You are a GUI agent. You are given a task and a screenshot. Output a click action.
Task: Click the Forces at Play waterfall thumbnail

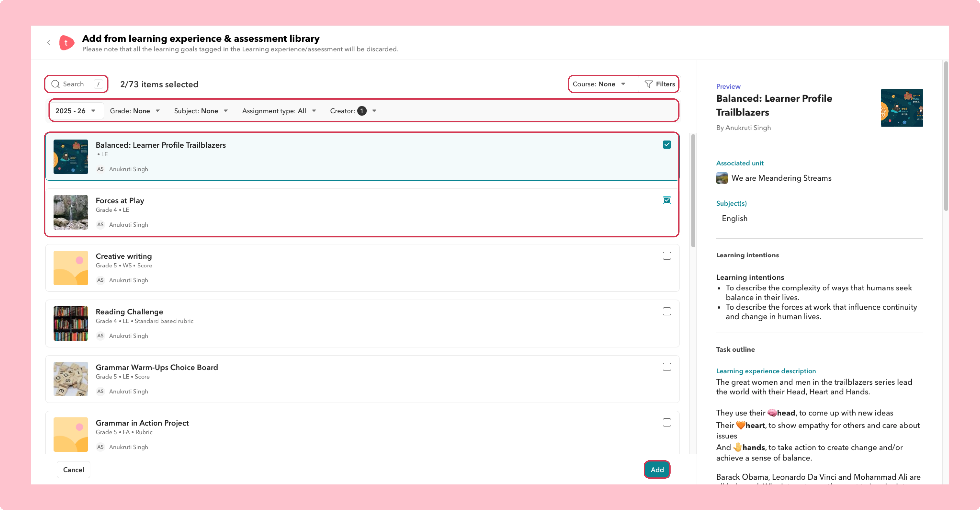pos(71,212)
